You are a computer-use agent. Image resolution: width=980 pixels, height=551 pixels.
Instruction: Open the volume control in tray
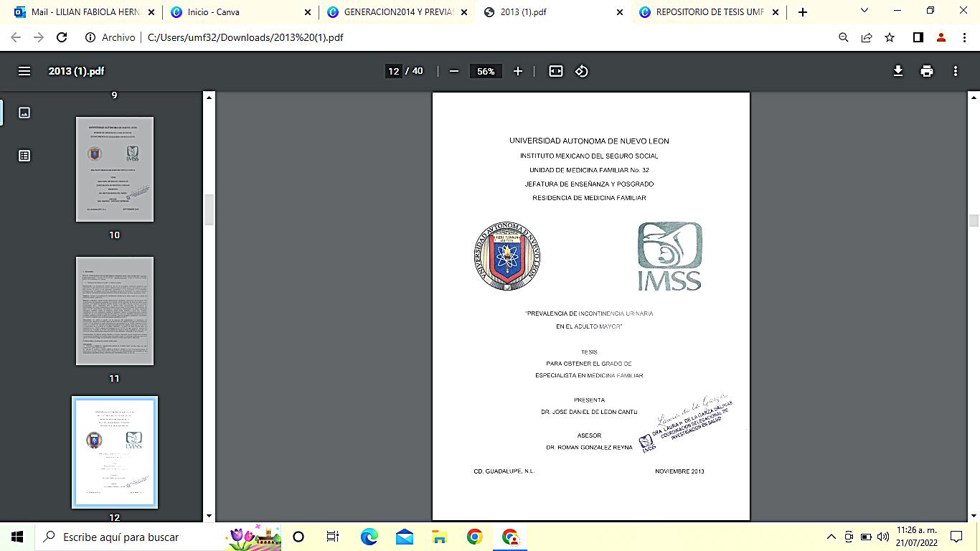coord(883,537)
